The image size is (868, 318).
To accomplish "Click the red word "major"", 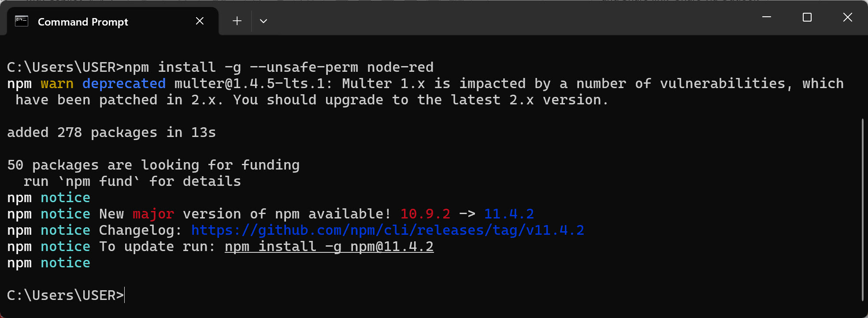I will click(x=153, y=214).
